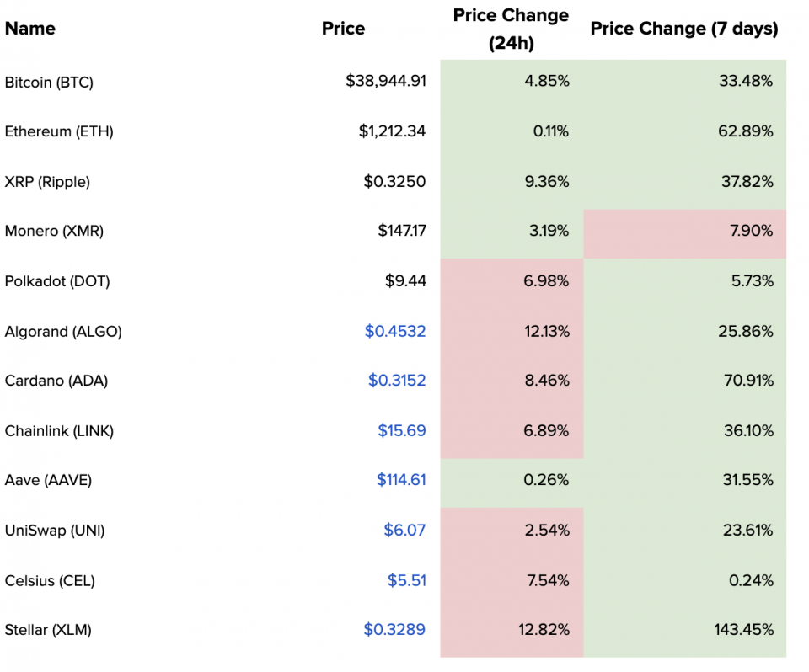Click the Chainlink price link $15.69

point(402,430)
